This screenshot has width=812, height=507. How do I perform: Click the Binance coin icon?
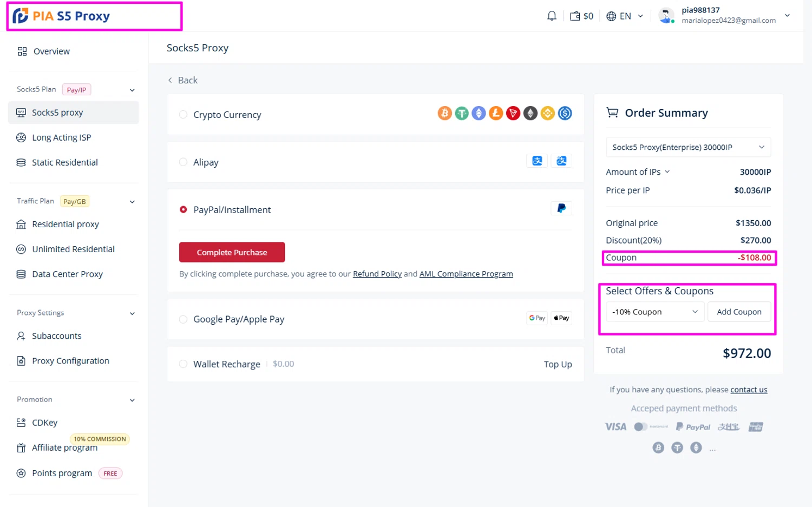[548, 113]
